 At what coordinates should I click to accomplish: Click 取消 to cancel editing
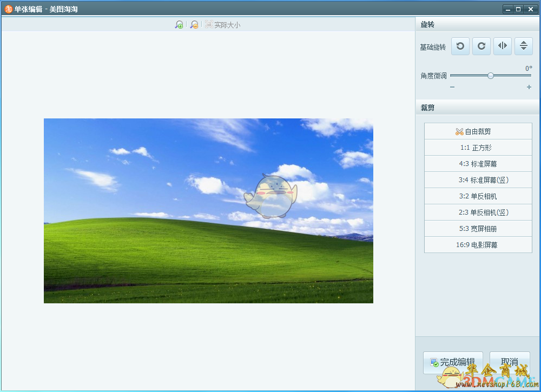click(x=510, y=362)
